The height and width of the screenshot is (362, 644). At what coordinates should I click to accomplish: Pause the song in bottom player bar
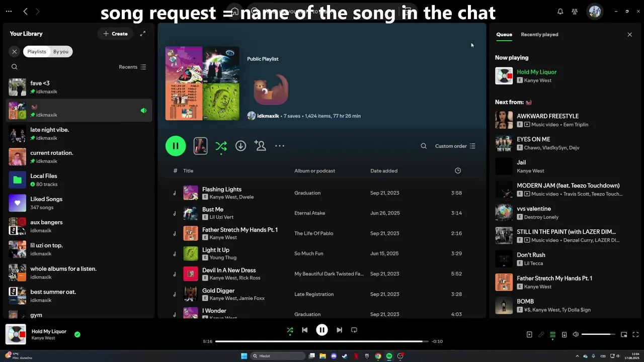[322, 330]
